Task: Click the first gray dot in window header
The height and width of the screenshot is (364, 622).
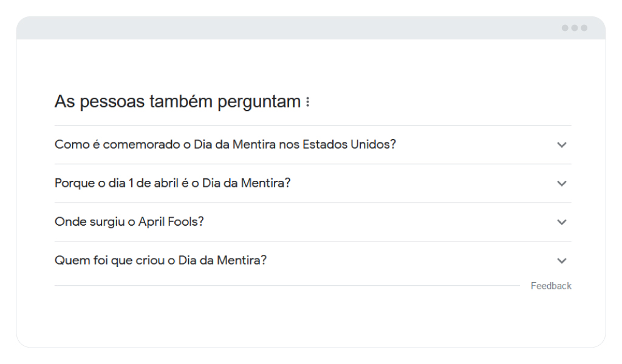Action: point(565,28)
